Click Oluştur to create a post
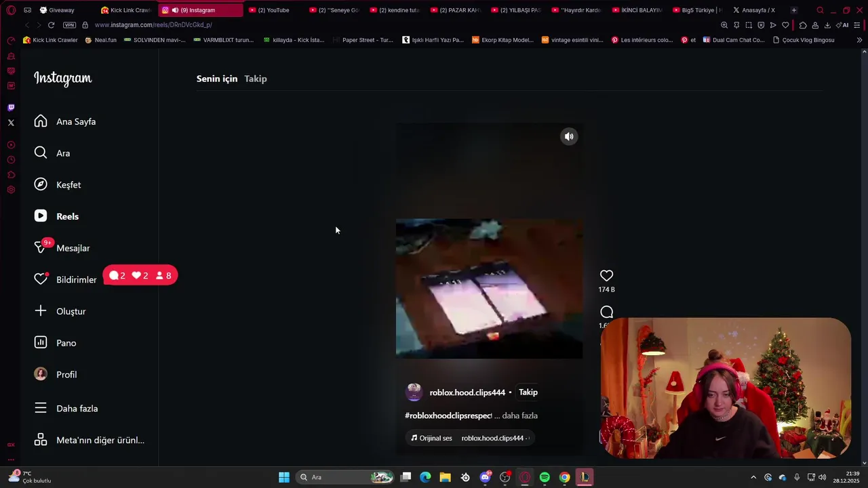This screenshot has height=488, width=868. point(61,311)
